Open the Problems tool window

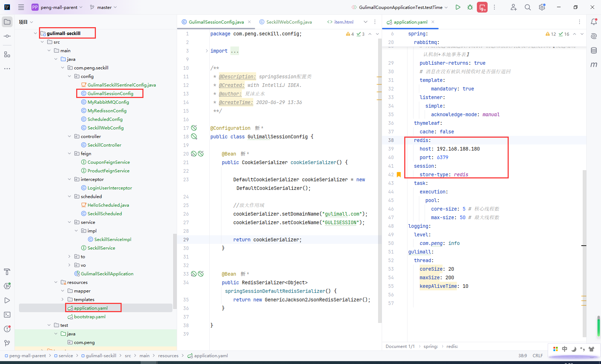tap(7, 329)
